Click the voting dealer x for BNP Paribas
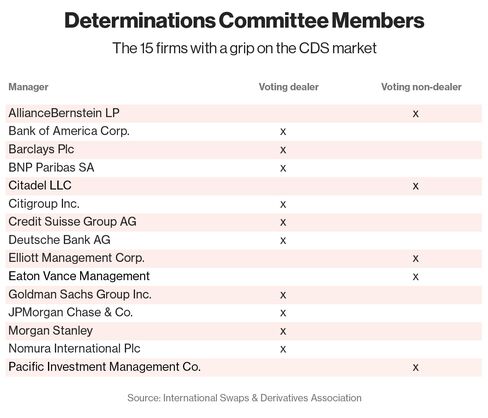This screenshot has height=418, width=488. pos(283,168)
